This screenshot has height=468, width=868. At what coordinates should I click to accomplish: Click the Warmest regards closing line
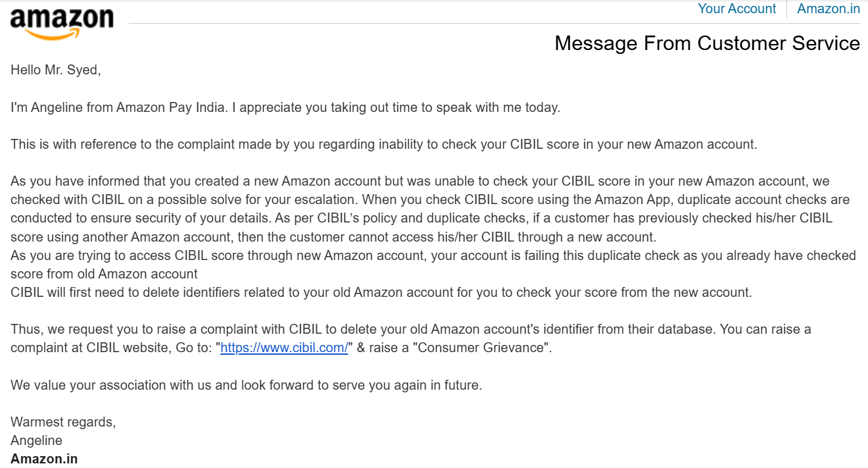point(63,423)
